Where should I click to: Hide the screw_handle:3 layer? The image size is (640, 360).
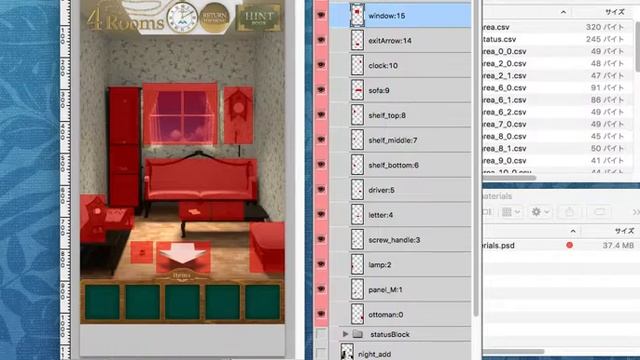(321, 239)
